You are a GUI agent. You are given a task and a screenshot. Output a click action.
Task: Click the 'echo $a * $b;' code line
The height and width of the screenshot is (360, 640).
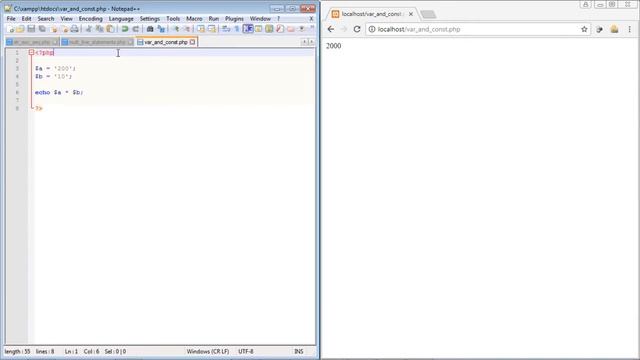pyautogui.click(x=59, y=93)
